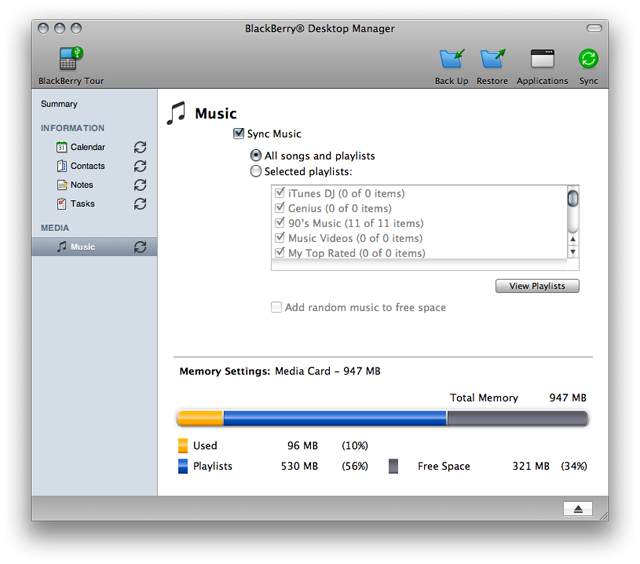Viewport: 640px width, 564px height.
Task: Click the Tasks sync arrows icon
Action: (x=140, y=204)
